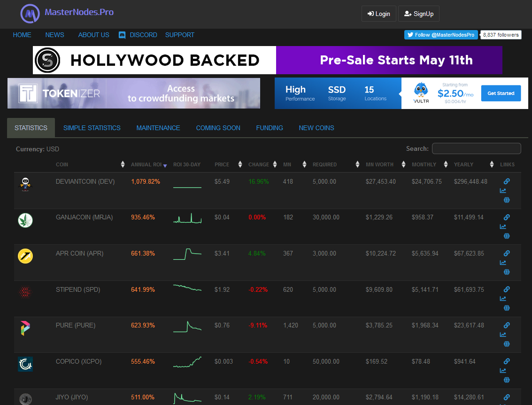
Task: Open the Maintenance tab
Action: (158, 128)
